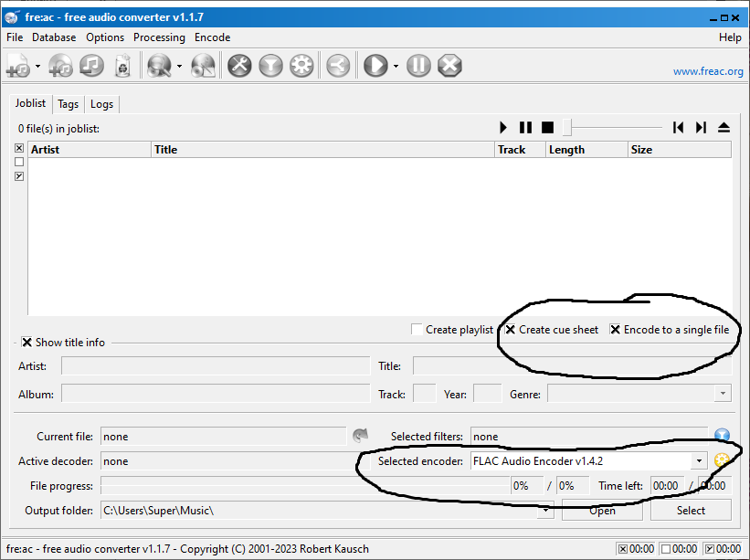This screenshot has height=560, width=750.
Task: Click the grayed share-style toolbar icon
Action: 338,66
